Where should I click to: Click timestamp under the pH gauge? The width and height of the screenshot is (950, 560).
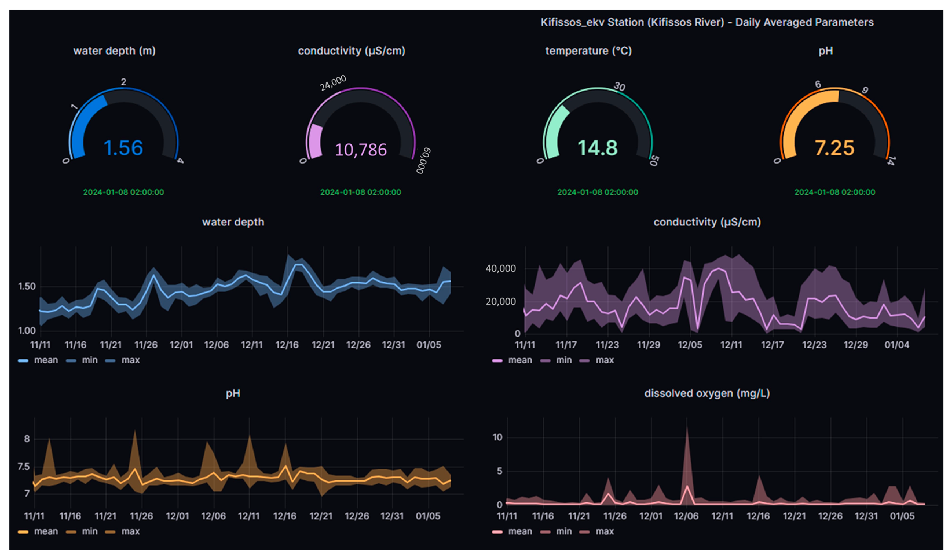point(834,192)
